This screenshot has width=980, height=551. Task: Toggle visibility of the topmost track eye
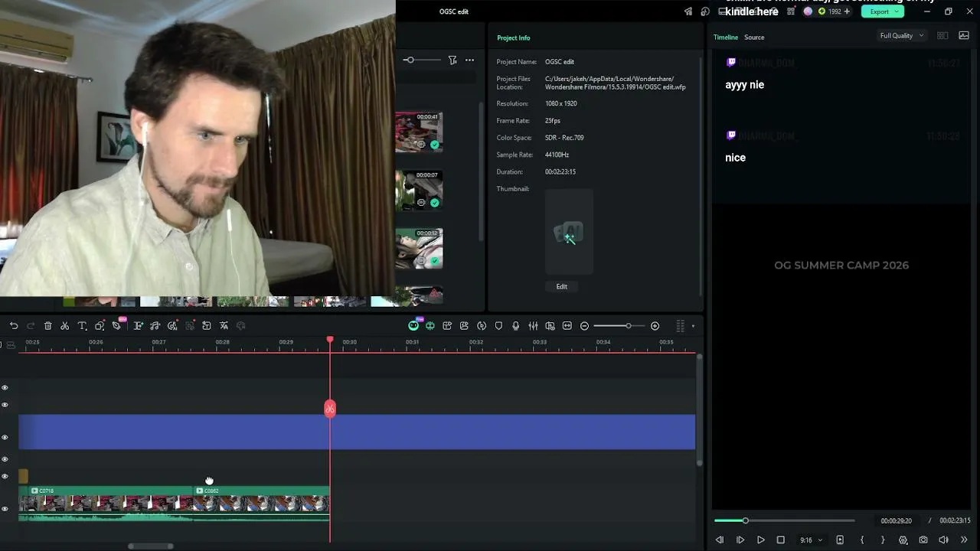pos(5,388)
